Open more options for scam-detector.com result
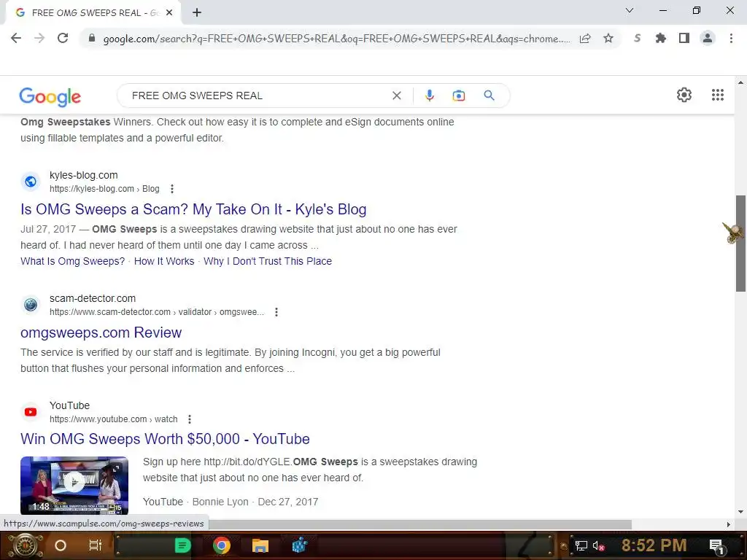Viewport: 747px width, 560px height. [x=276, y=312]
